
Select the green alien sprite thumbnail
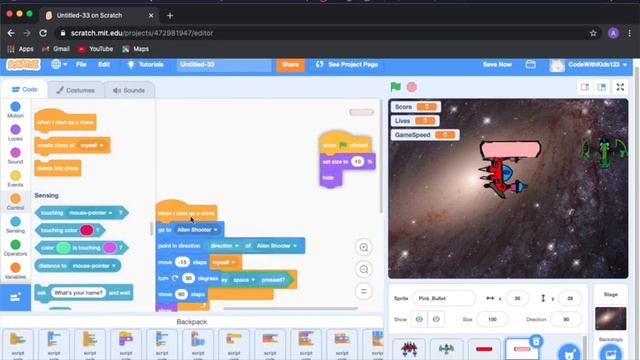pos(446,349)
